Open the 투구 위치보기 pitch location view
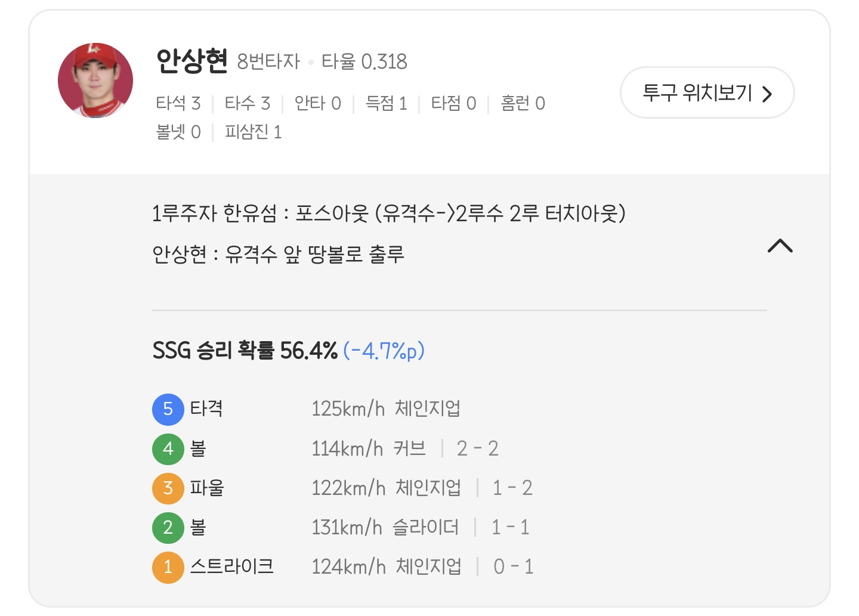This screenshot has width=859, height=616. [x=697, y=93]
